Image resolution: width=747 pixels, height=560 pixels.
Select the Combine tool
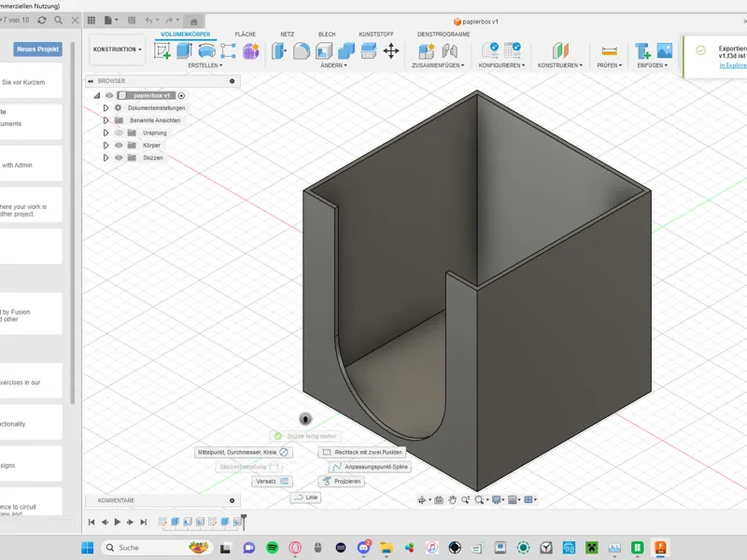coord(346,50)
